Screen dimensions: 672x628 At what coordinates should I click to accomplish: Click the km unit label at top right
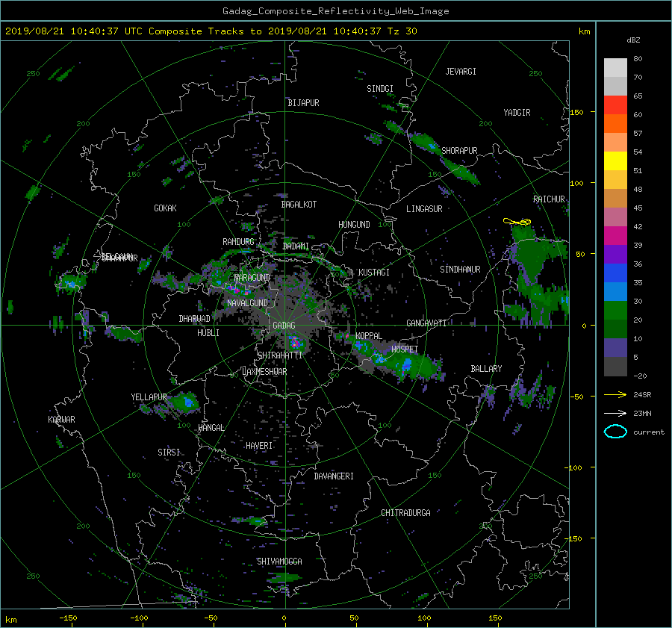click(584, 31)
